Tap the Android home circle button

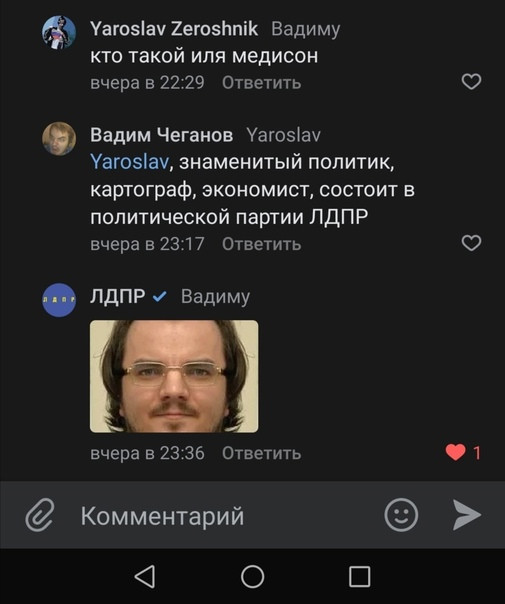tap(252, 577)
